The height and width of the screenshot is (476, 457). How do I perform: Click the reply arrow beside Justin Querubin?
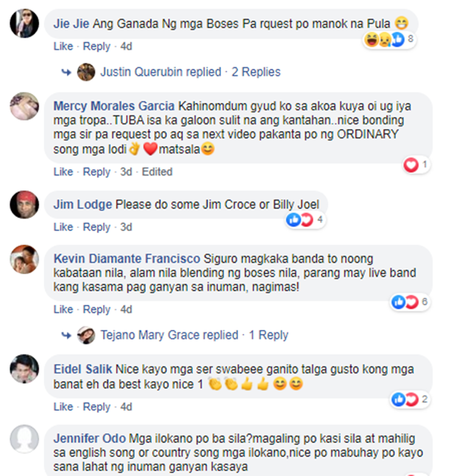point(66,73)
